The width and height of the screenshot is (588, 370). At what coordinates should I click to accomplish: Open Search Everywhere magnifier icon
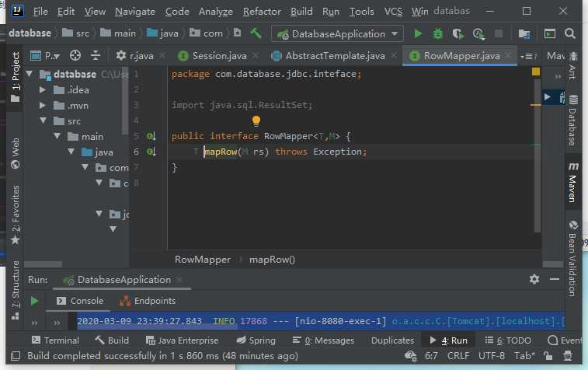(x=570, y=33)
